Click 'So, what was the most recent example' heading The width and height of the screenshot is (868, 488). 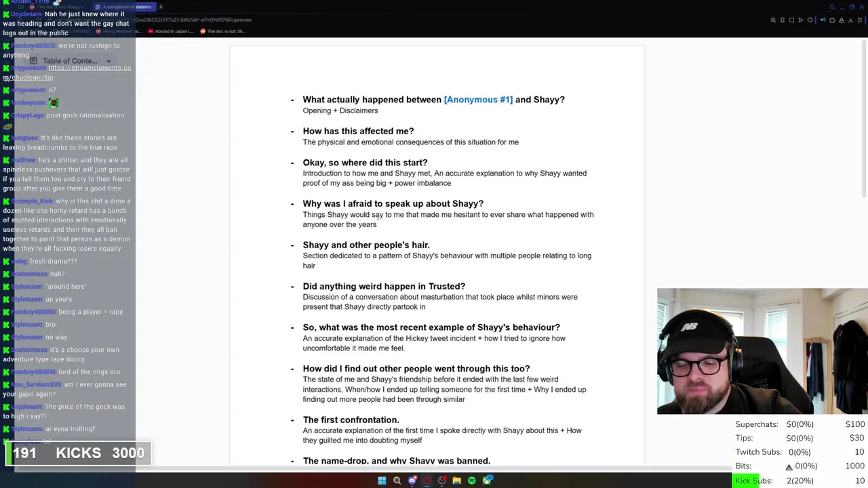431,327
